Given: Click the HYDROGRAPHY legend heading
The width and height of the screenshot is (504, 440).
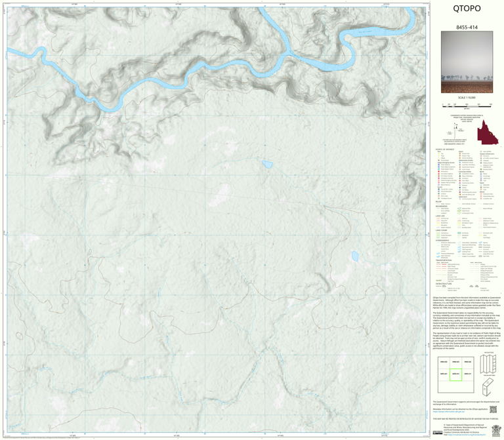Looking at the screenshot, I should (441, 240).
